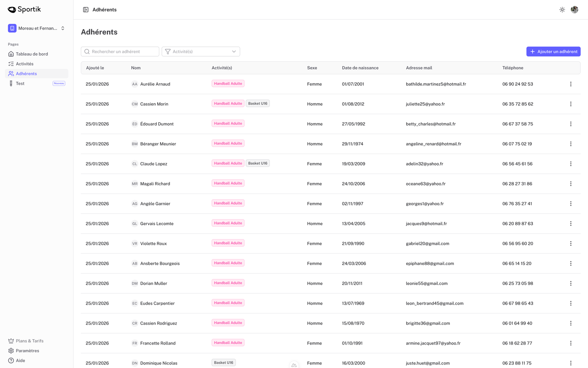Open actions menu for Aurélie Arnaud

click(570, 84)
